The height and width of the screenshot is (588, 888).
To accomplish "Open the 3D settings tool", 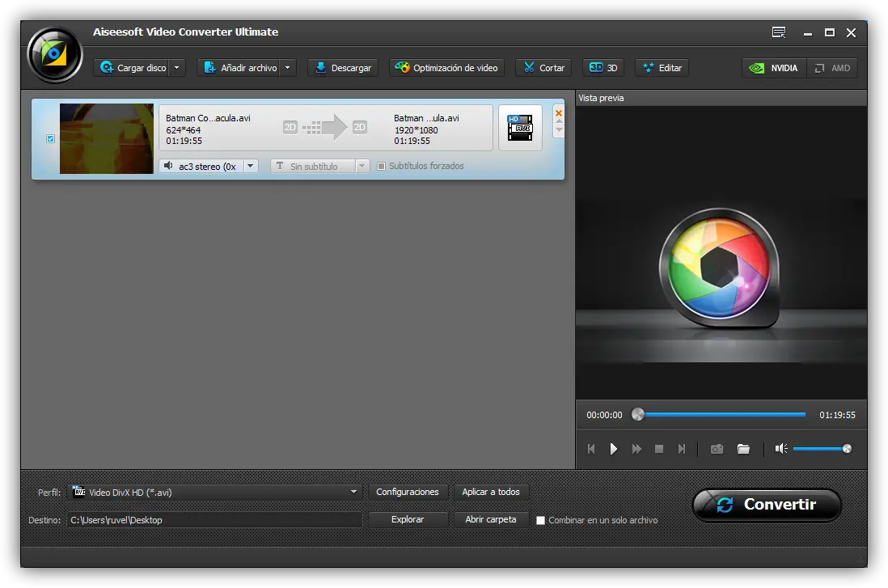I will pyautogui.click(x=603, y=68).
